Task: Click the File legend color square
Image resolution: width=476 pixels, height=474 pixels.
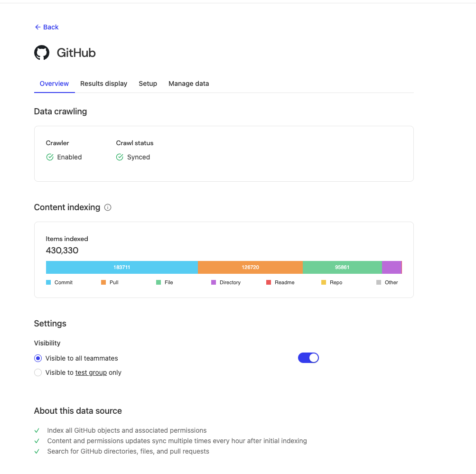Action: (159, 282)
